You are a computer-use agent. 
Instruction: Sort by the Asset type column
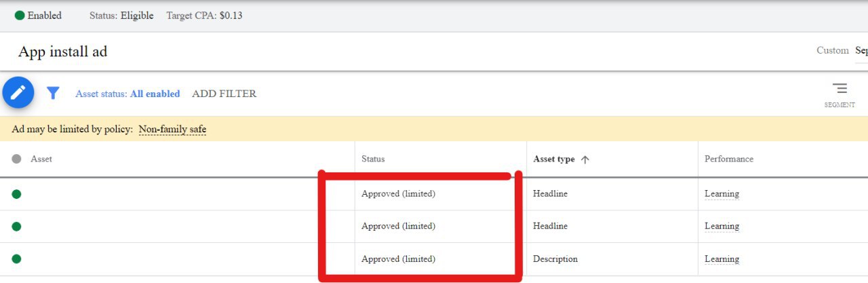pyautogui.click(x=561, y=159)
